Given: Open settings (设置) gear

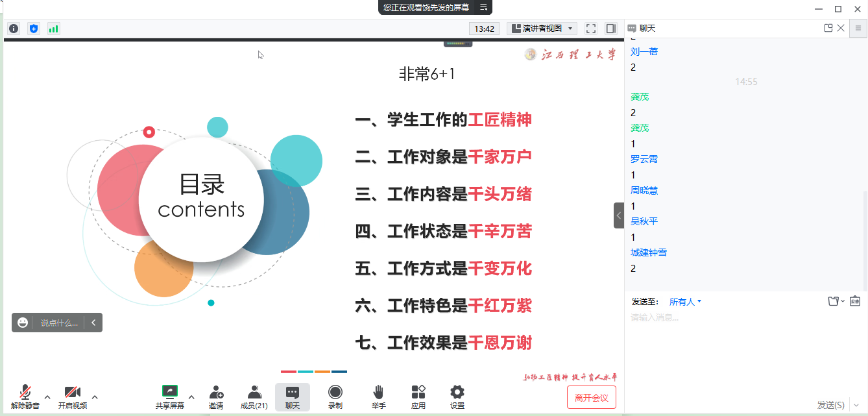Looking at the screenshot, I should pyautogui.click(x=457, y=397).
